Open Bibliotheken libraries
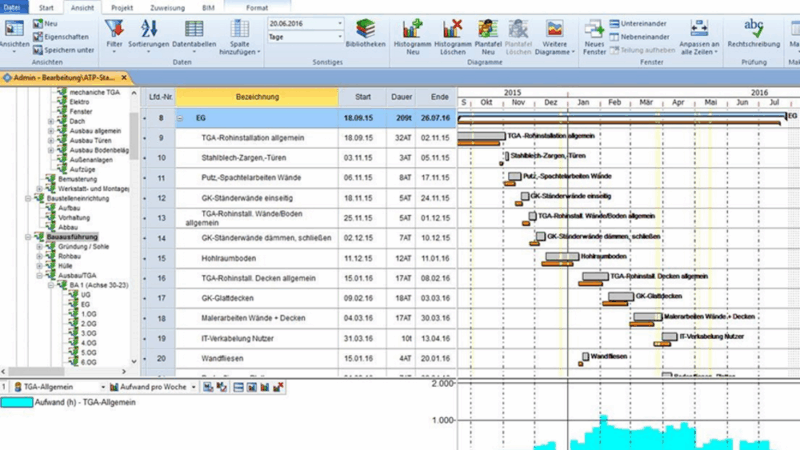This screenshot has width=800, height=450. pos(365,34)
